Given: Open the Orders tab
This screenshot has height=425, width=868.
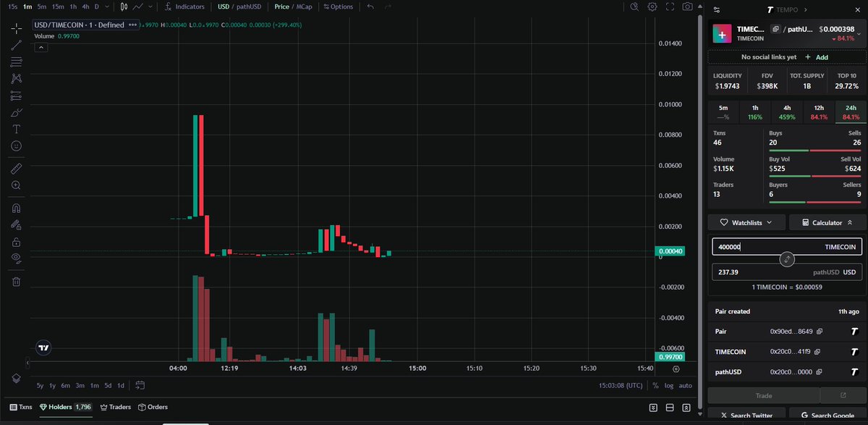Looking at the screenshot, I should tap(153, 407).
